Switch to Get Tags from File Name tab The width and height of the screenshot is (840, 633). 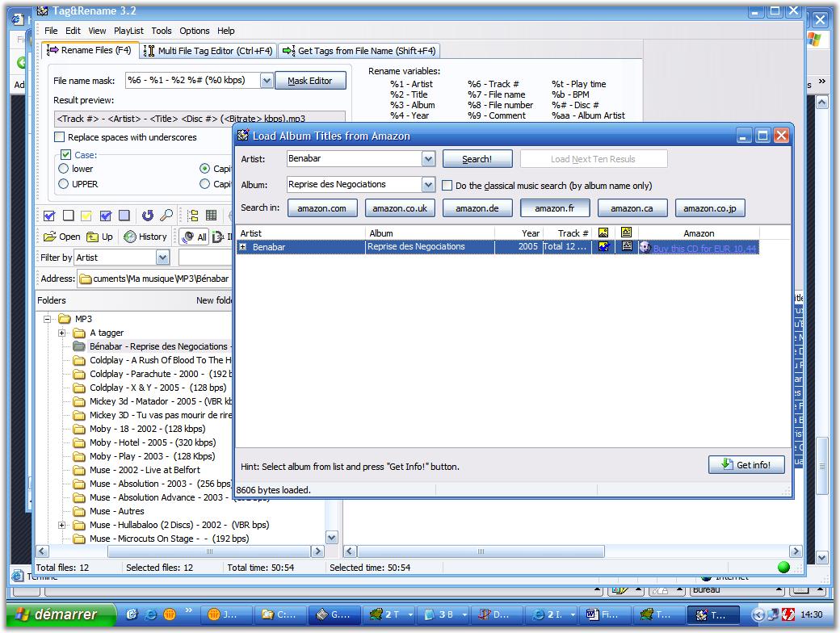coord(359,51)
